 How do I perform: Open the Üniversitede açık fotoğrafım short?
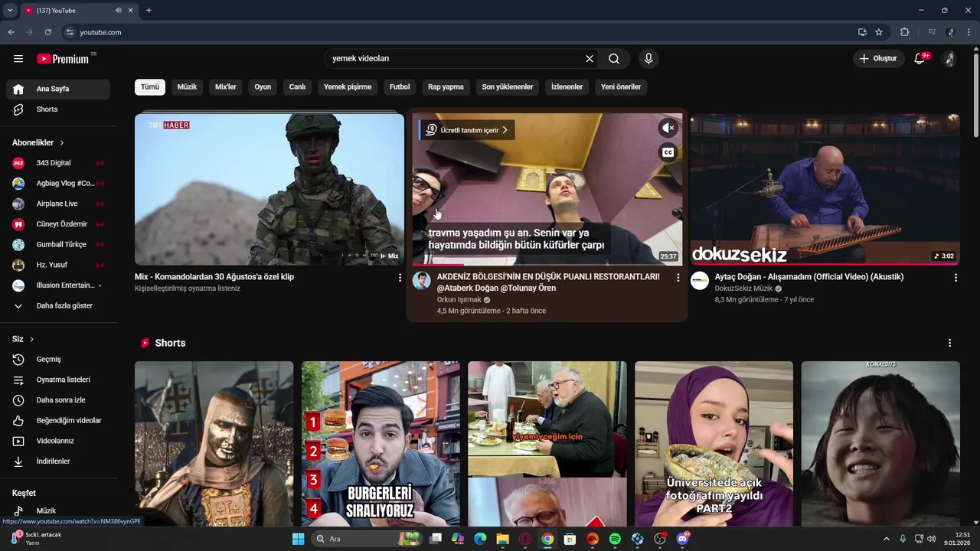[714, 444]
